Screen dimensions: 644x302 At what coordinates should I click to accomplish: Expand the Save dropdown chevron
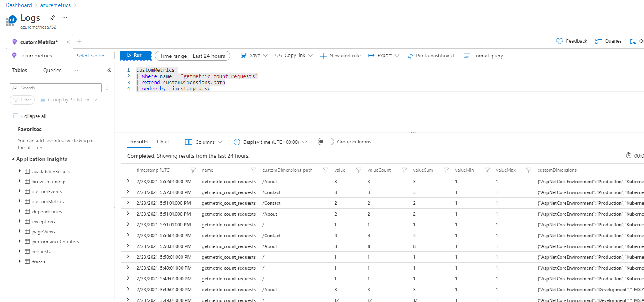click(265, 56)
